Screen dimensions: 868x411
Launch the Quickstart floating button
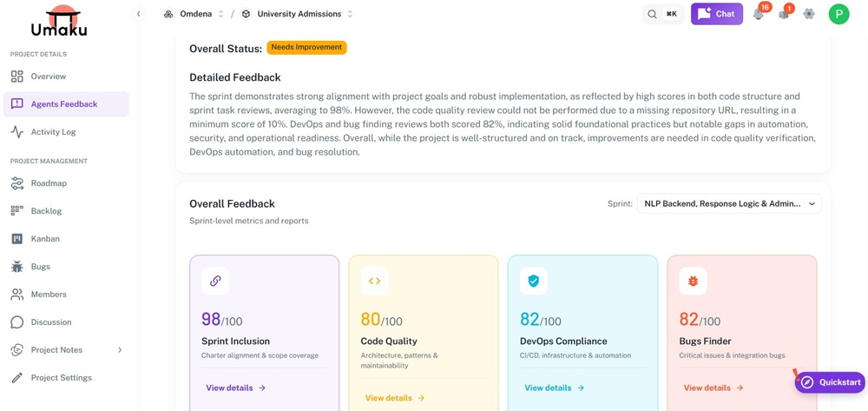pos(831,382)
